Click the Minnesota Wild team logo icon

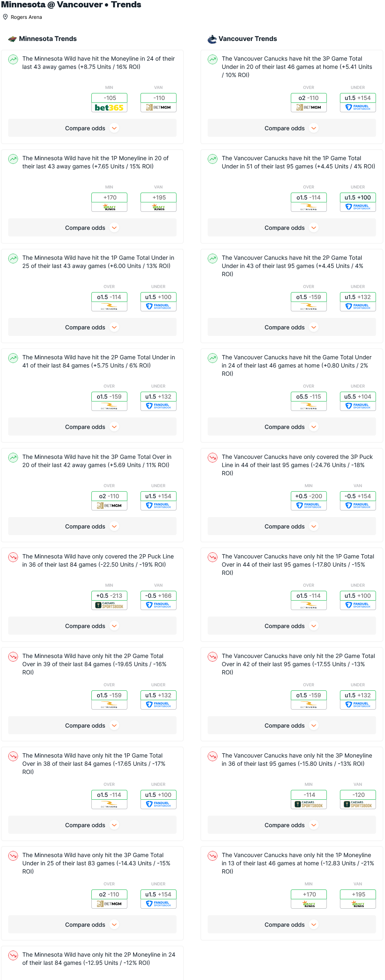tap(13, 39)
